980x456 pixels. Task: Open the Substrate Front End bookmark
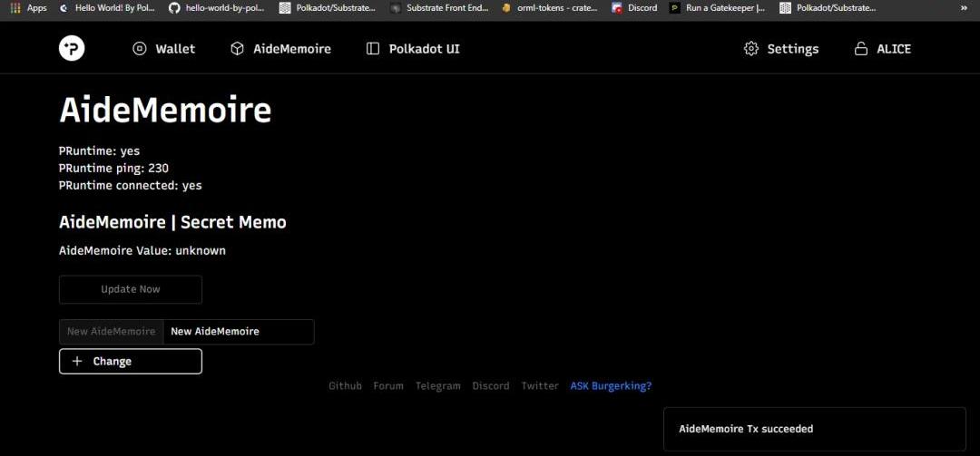[439, 8]
